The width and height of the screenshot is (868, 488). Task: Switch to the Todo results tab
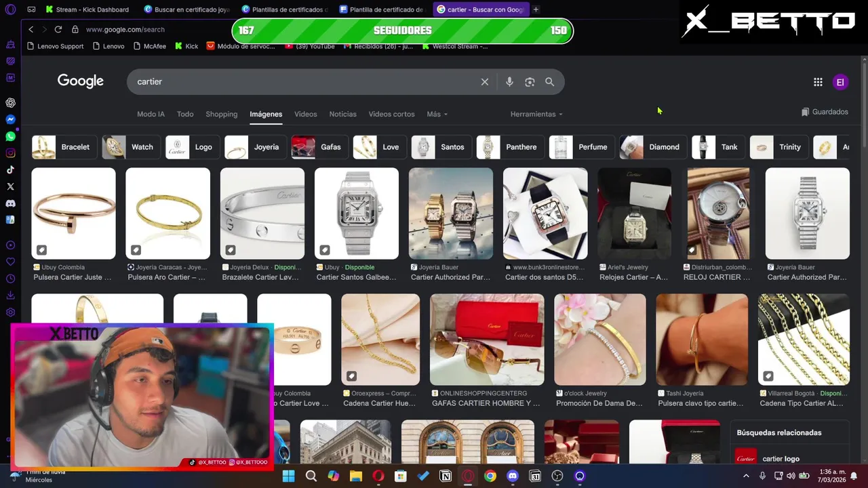tap(185, 114)
